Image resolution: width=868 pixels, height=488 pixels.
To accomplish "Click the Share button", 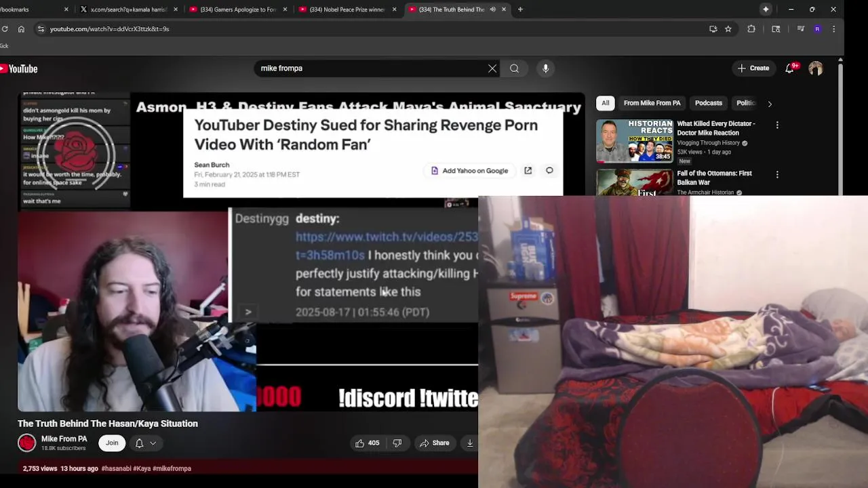I will pos(434,443).
